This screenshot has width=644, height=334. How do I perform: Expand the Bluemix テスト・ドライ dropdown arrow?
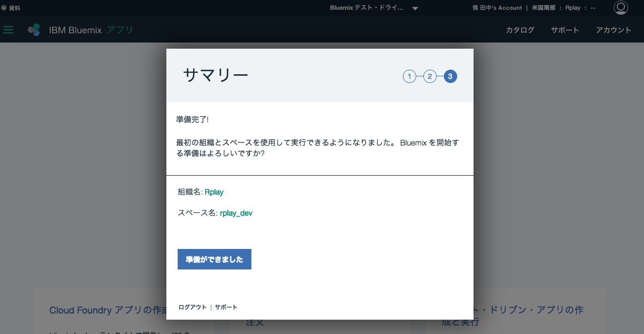coord(415,8)
